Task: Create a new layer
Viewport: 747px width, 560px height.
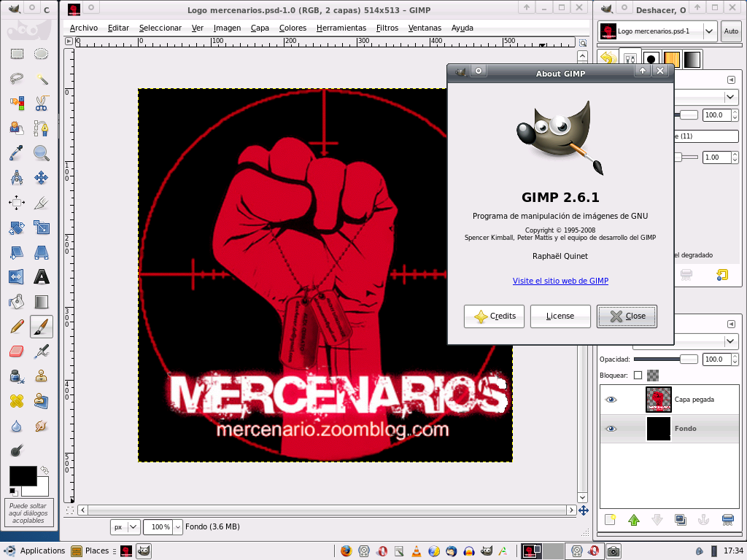Action: coord(611,519)
